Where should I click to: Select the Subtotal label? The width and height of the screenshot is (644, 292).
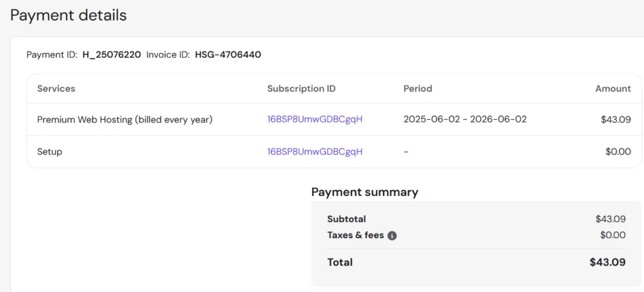coord(347,219)
